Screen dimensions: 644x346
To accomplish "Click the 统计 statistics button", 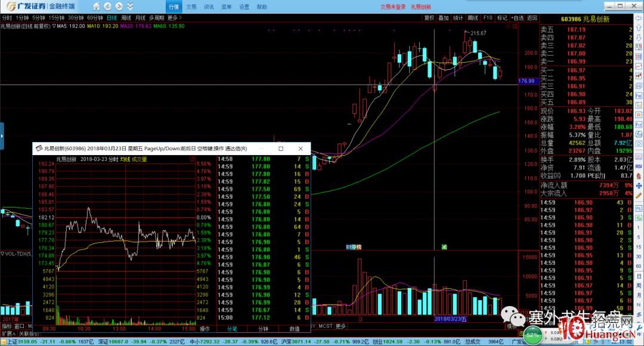I will coord(458,18).
